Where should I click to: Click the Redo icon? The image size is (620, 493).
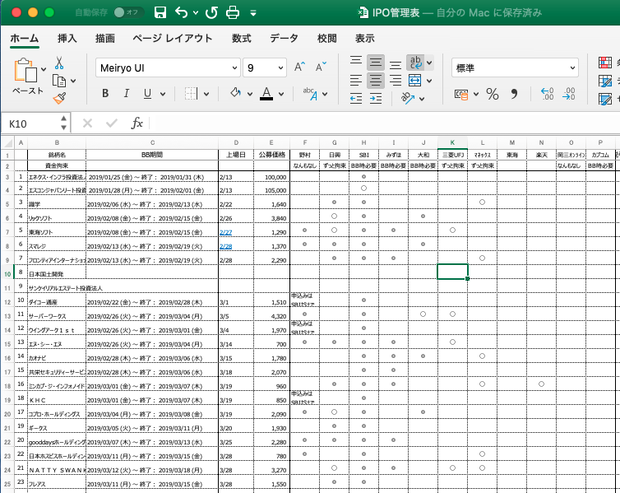(x=212, y=12)
